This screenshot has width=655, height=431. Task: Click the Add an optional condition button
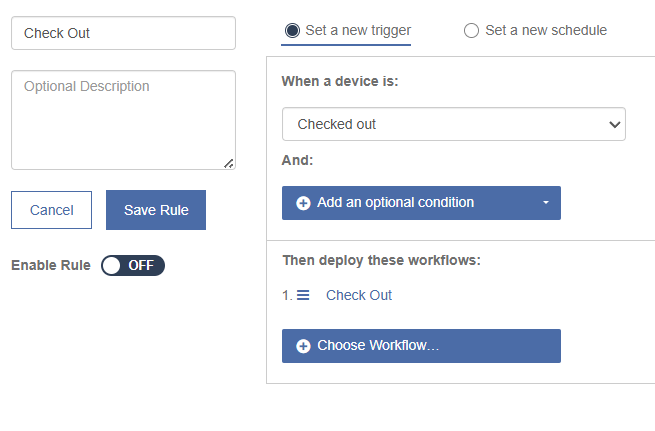pyautogui.click(x=421, y=203)
